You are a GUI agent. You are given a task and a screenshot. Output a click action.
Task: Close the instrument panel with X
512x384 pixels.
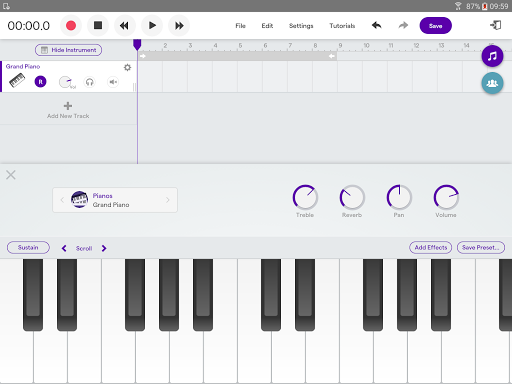[x=11, y=175]
